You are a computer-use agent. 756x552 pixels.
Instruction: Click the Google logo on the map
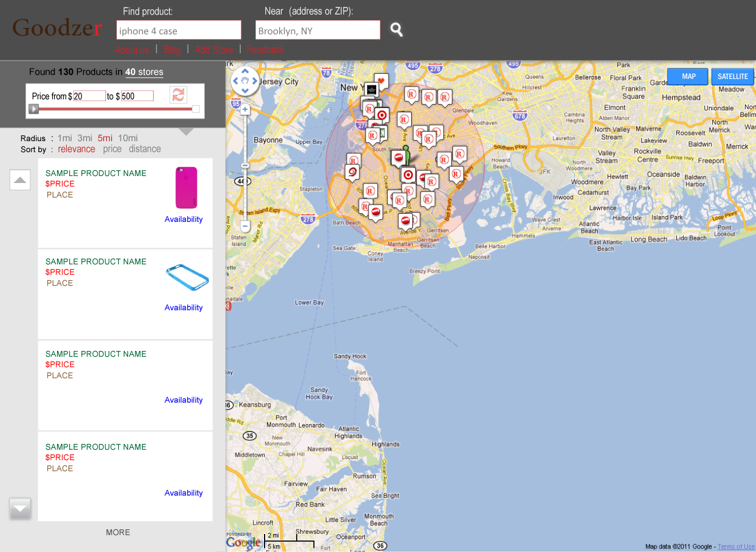(x=243, y=543)
